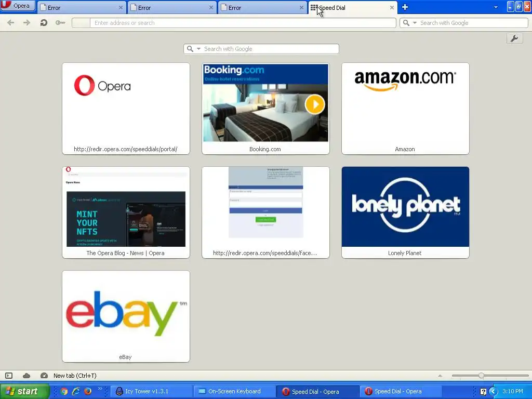Screen dimensions: 532x399
Task: Open the Booking.com speed dial
Action: click(265, 109)
